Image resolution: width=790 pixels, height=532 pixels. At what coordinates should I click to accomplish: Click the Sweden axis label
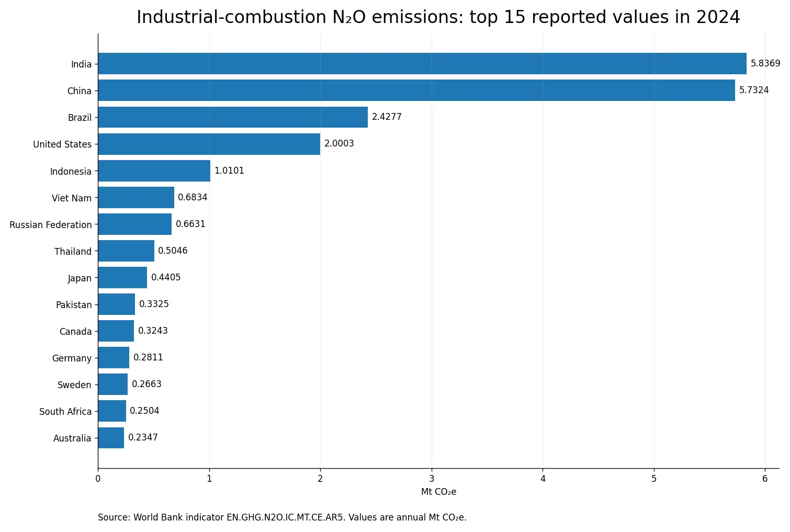74,385
